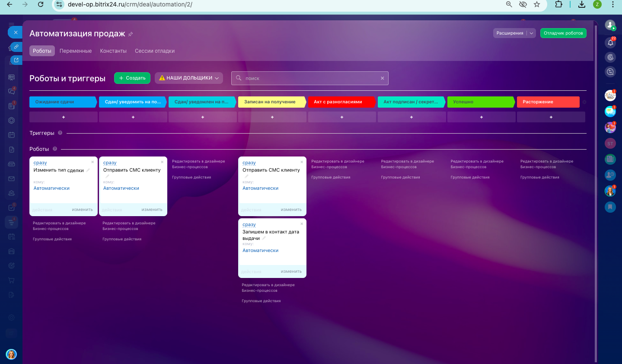The height and width of the screenshot is (364, 622).
Task: Open the mail envelope icon in left sidebar
Action: pyautogui.click(x=12, y=179)
